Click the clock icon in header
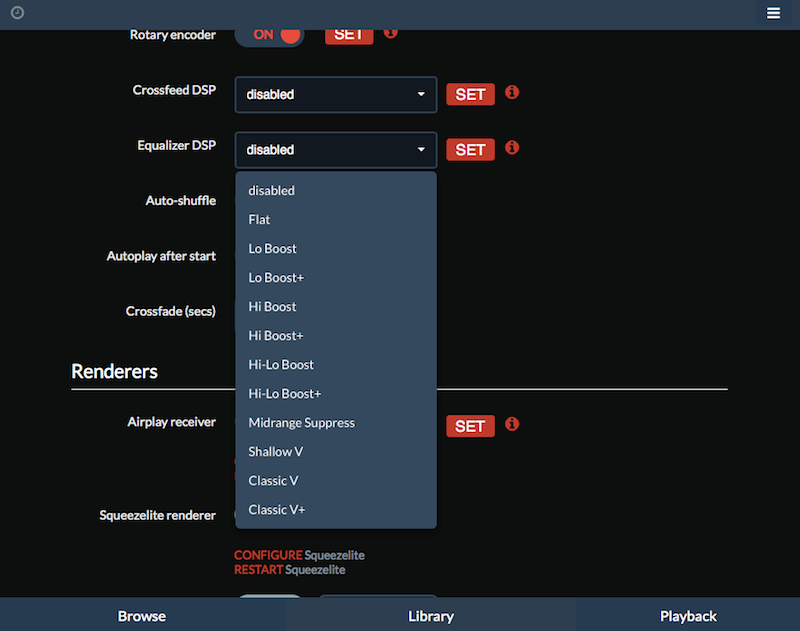This screenshot has height=631, width=800. point(17,13)
